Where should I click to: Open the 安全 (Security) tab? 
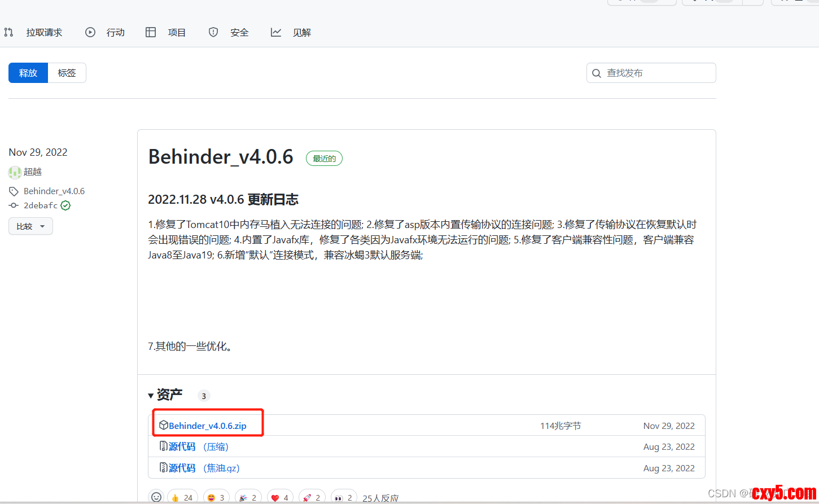click(x=239, y=33)
